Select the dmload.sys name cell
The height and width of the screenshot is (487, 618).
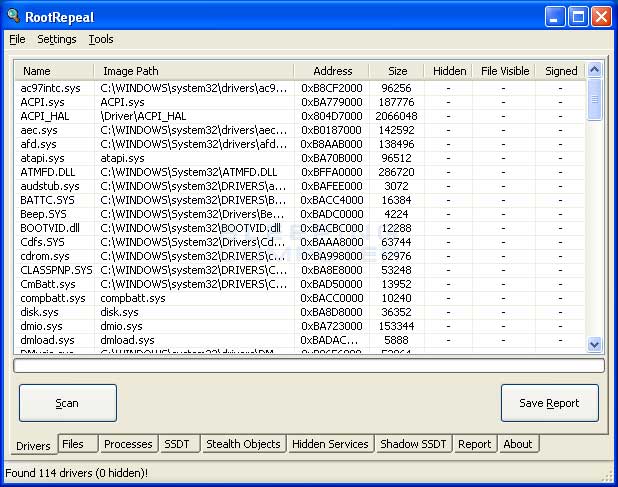coord(47,340)
